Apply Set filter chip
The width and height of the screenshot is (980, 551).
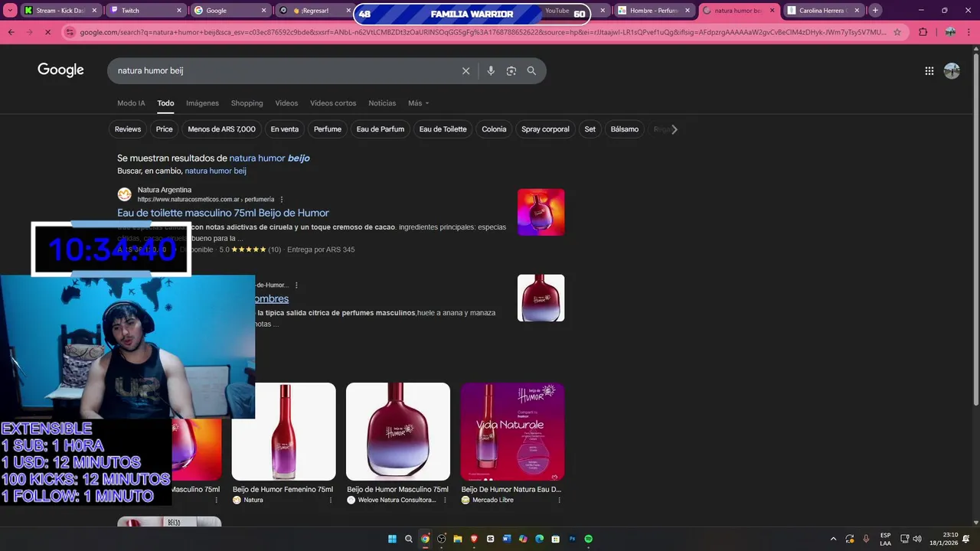click(x=590, y=129)
